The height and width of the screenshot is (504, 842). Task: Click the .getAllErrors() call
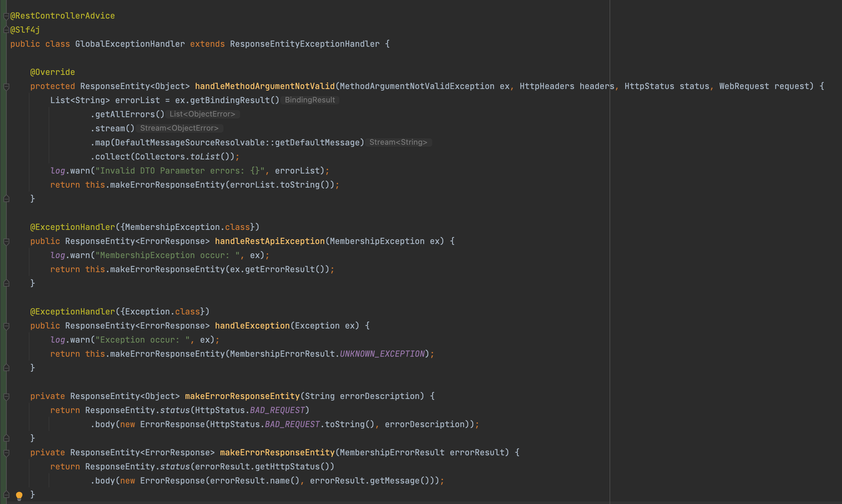[x=127, y=114]
